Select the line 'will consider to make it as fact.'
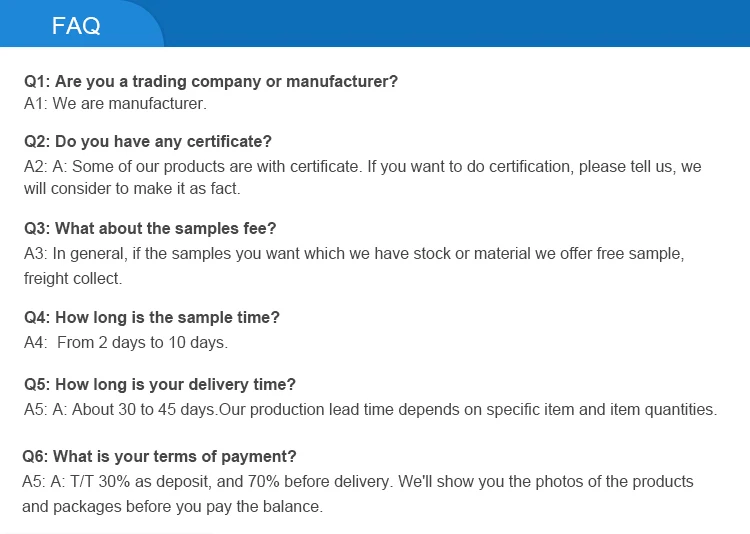Viewport: 750px width, 534px height. click(x=132, y=188)
